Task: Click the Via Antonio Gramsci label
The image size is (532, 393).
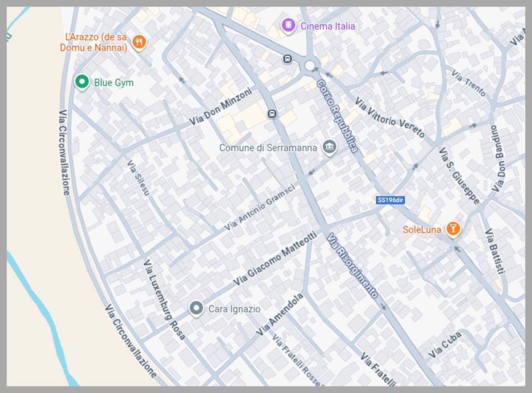Action: [x=260, y=208]
